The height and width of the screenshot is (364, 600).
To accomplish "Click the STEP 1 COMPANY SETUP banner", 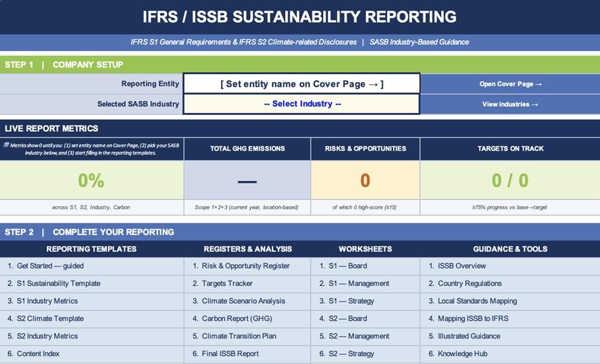I will tap(300, 65).
